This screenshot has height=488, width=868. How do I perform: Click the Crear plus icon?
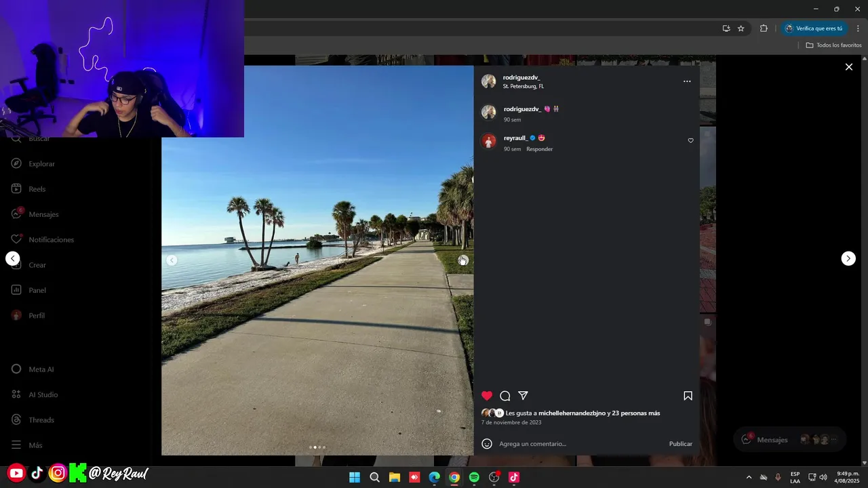point(16,265)
